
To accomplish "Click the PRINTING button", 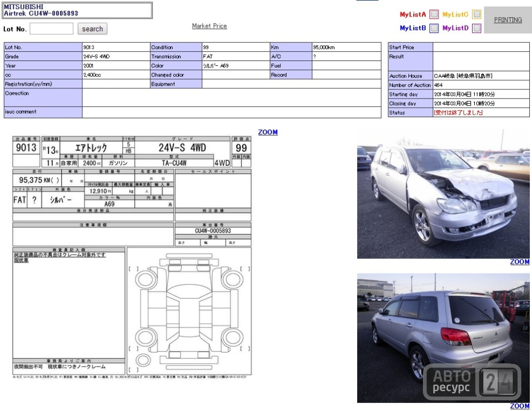I will click(507, 20).
